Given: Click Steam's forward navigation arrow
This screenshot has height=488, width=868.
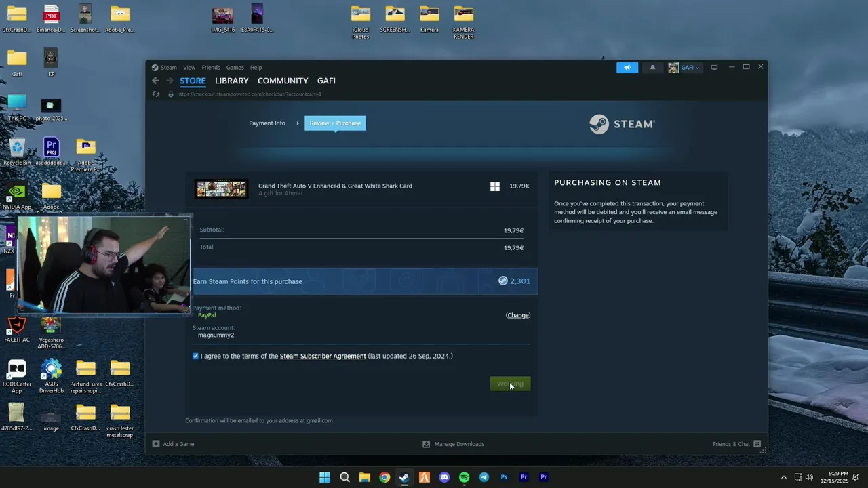Looking at the screenshot, I should tap(170, 81).
